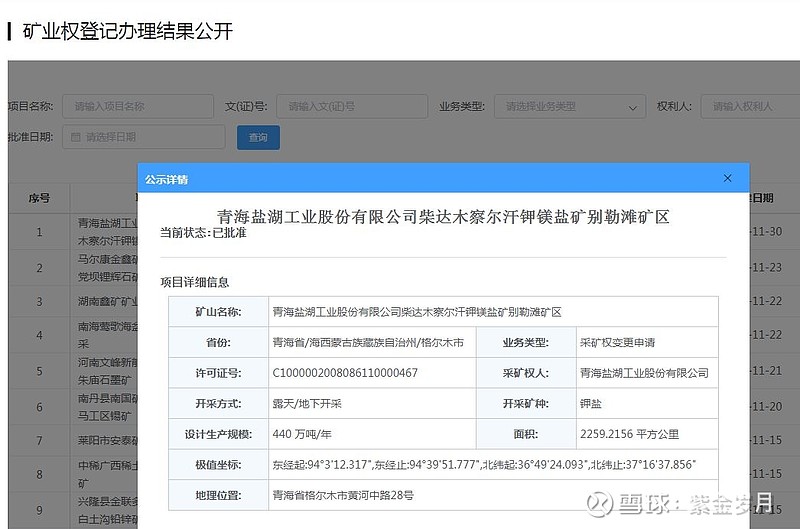This screenshot has width=800, height=529.
Task: Select row 5 number cell
Action: pos(39,371)
